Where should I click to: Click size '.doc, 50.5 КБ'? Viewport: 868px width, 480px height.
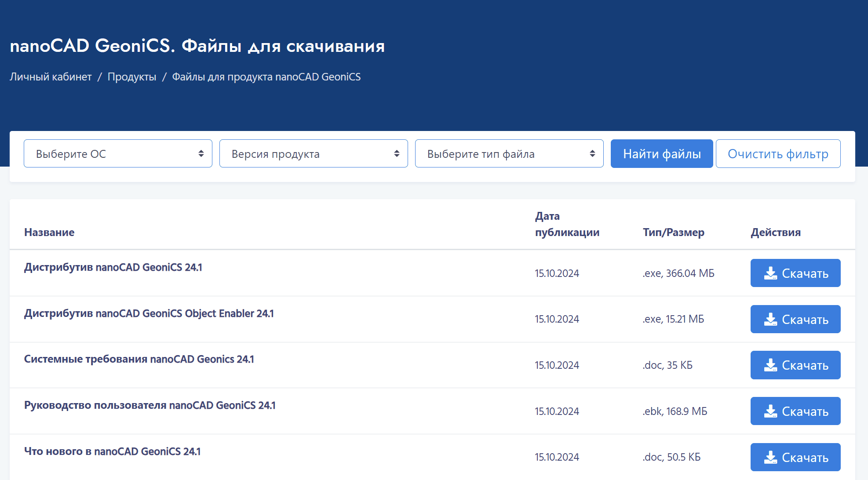671,457
